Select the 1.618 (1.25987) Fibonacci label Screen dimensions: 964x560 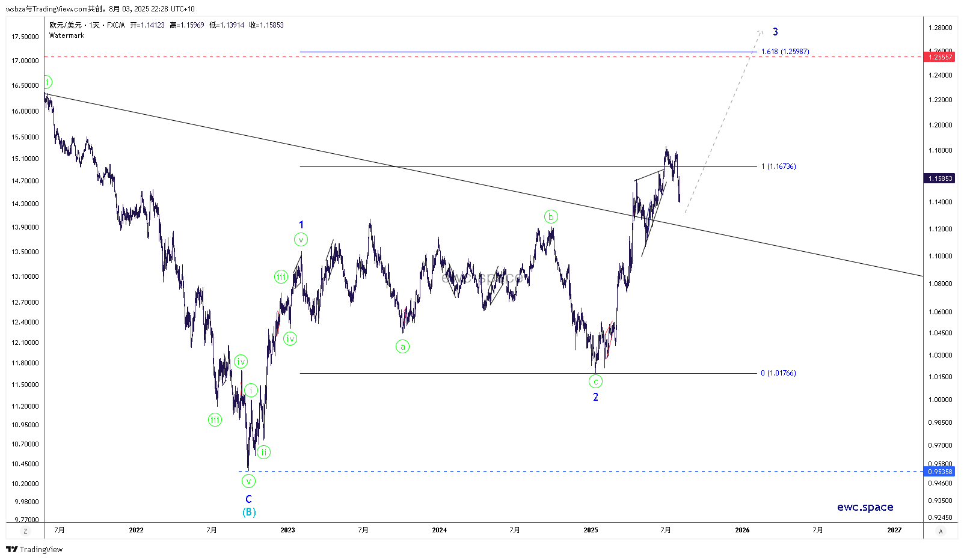click(x=785, y=52)
